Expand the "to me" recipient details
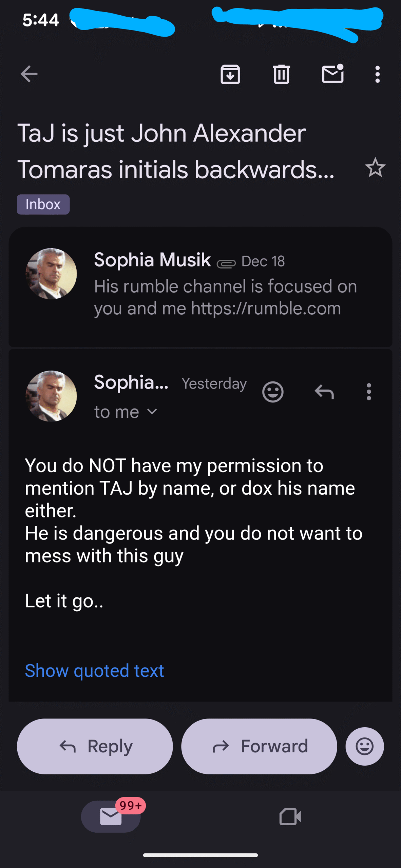The height and width of the screenshot is (868, 401). pos(152,412)
